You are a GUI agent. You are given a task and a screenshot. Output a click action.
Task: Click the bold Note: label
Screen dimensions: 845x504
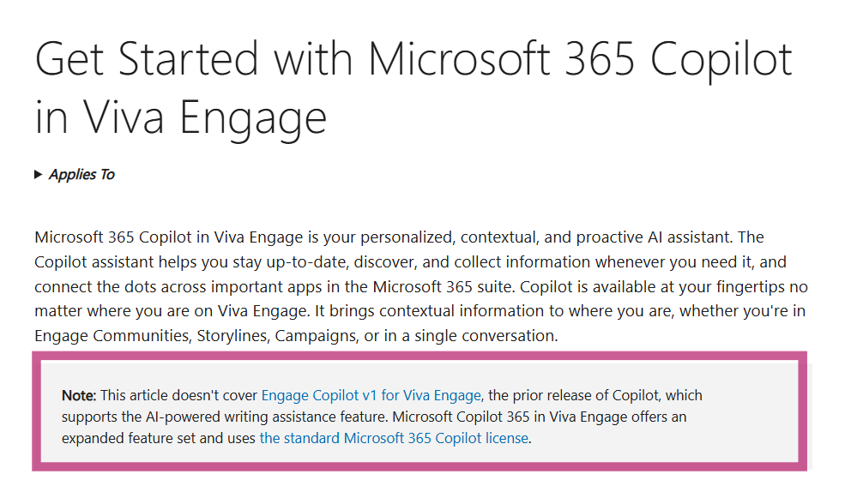79,395
